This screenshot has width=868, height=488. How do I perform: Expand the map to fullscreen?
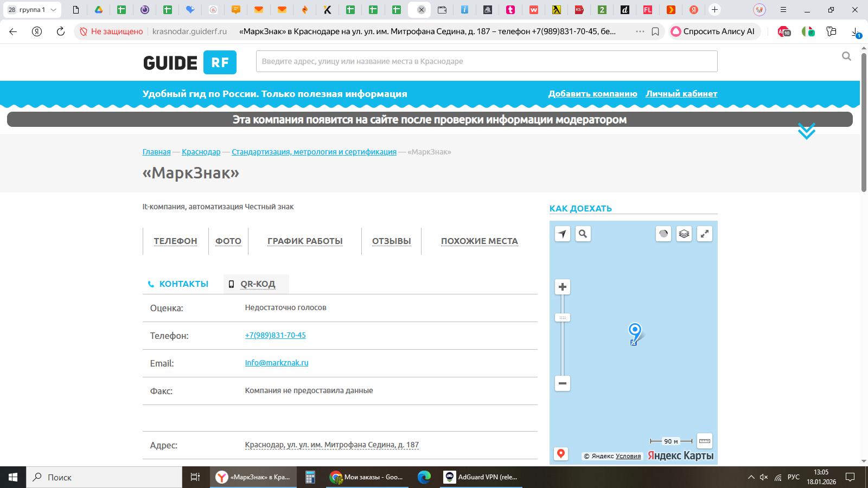pyautogui.click(x=704, y=234)
